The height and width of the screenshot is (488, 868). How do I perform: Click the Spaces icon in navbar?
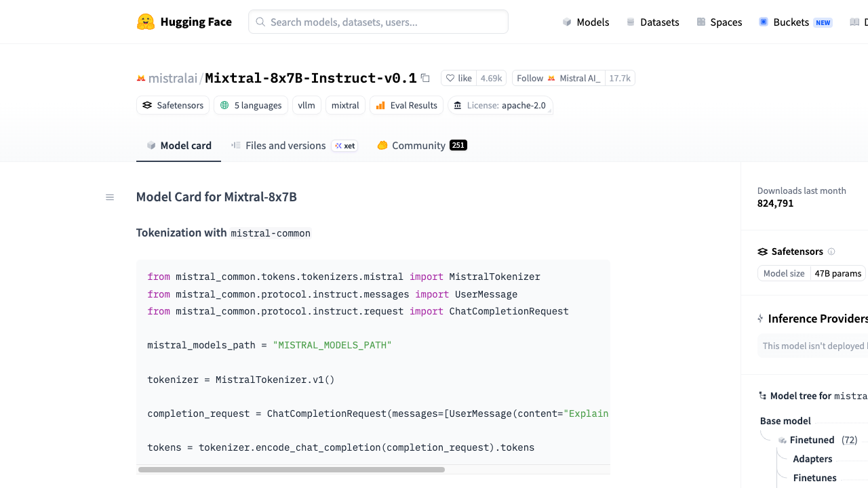701,22
